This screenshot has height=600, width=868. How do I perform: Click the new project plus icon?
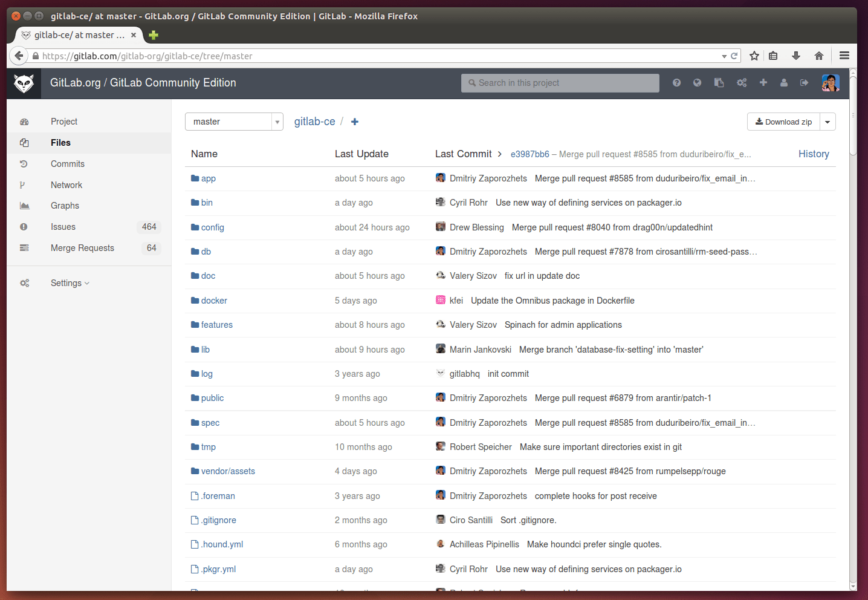pyautogui.click(x=763, y=82)
